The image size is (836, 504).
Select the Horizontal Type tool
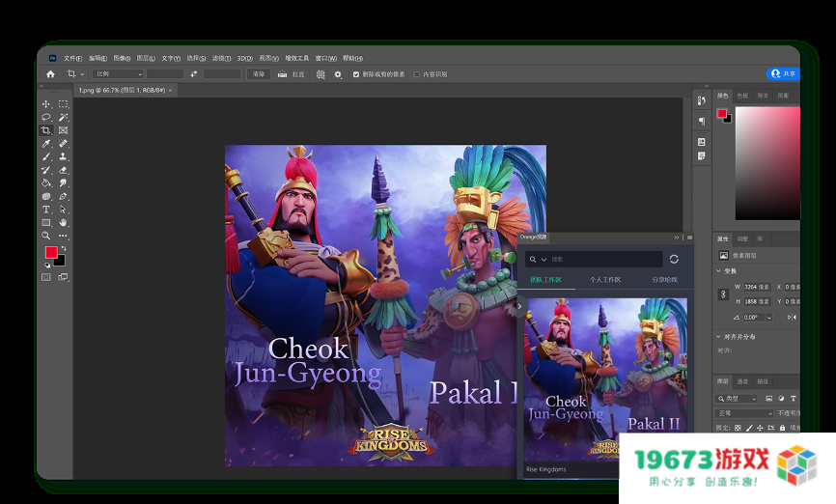tap(45, 209)
